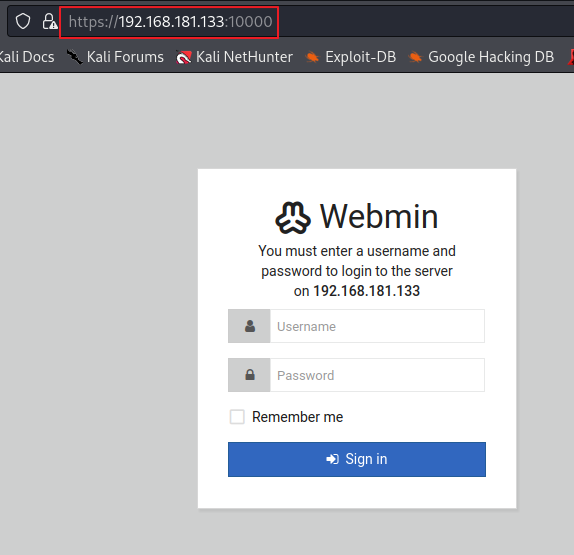The height and width of the screenshot is (555, 574).
Task: Click the URL address bar text
Action: [x=170, y=22]
